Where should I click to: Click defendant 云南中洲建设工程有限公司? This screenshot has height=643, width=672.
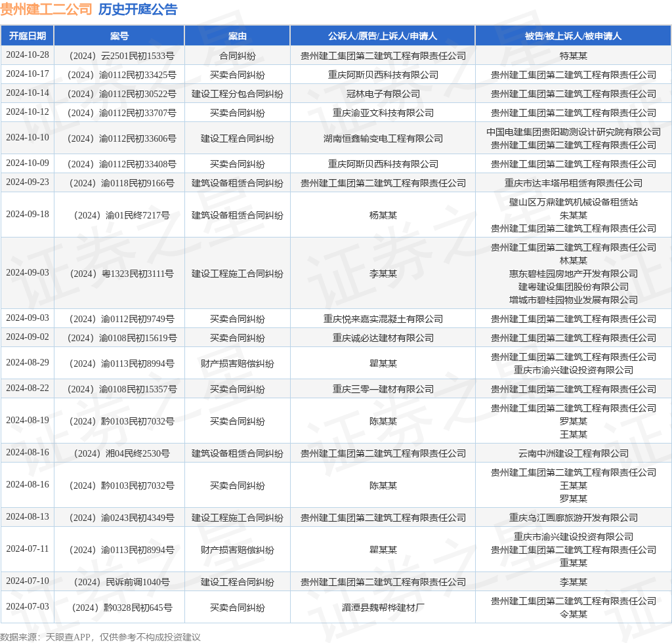573,453
